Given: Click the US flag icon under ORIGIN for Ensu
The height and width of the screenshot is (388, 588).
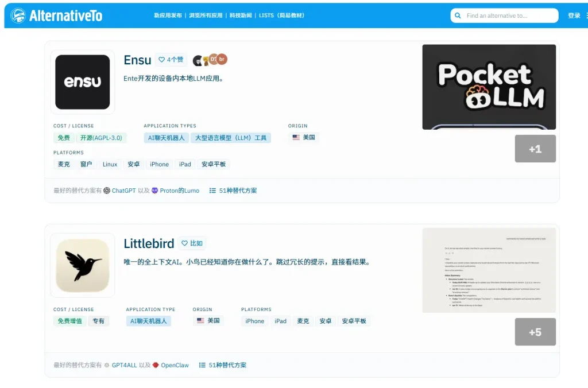Looking at the screenshot, I should point(295,137).
